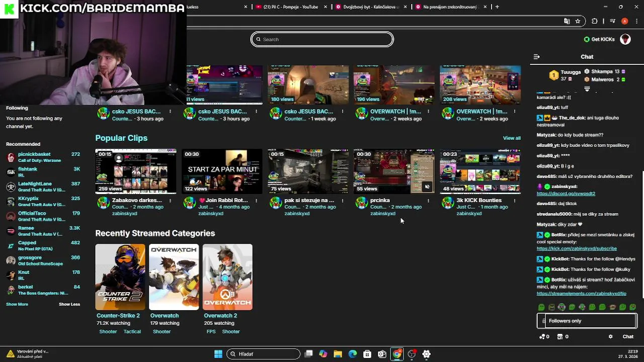Open Windows Start menu
The image size is (644, 362).
click(x=218, y=354)
